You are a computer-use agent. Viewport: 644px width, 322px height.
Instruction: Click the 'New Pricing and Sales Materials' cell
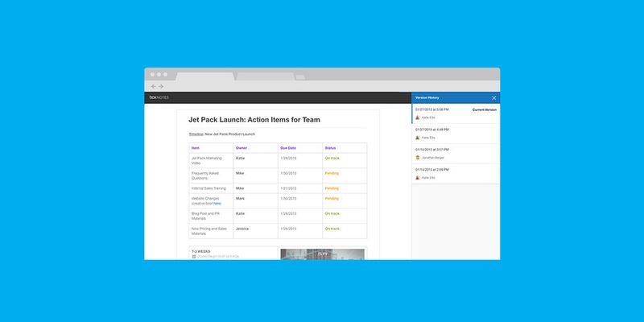(x=209, y=231)
